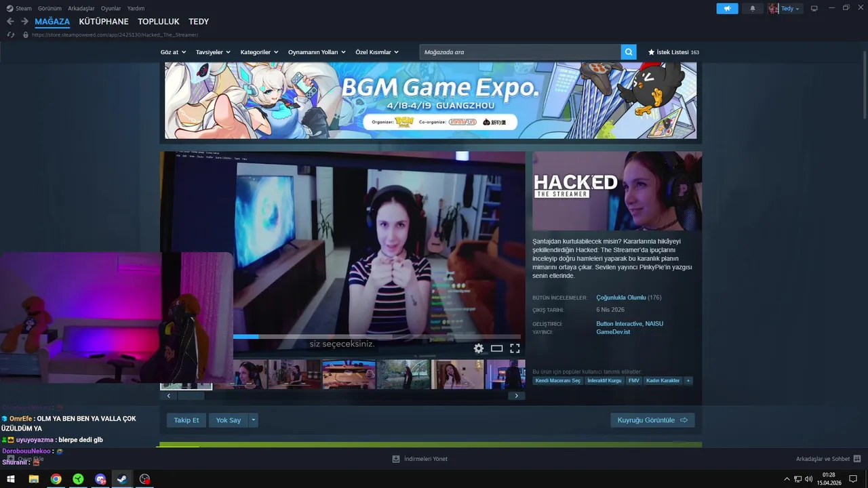Open the Yardım menu

click(x=136, y=8)
